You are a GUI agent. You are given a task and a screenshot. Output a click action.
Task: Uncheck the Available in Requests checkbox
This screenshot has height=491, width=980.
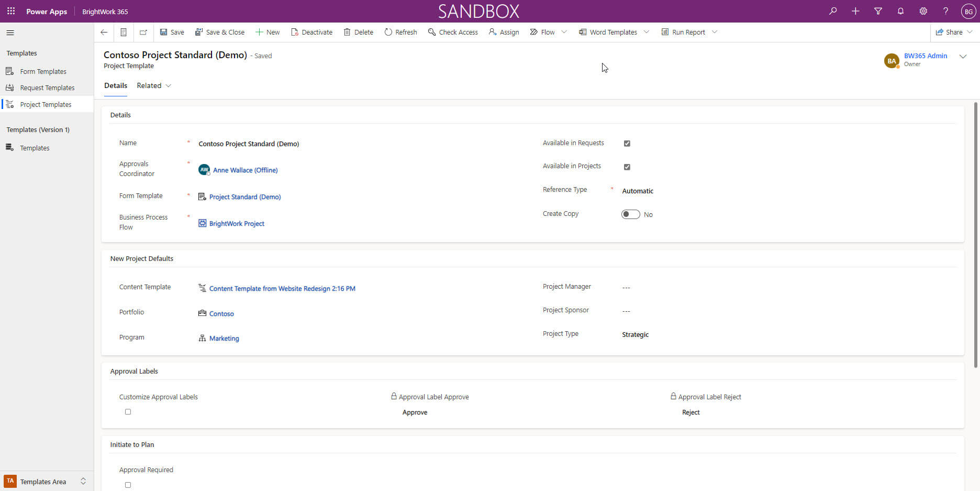[627, 144]
